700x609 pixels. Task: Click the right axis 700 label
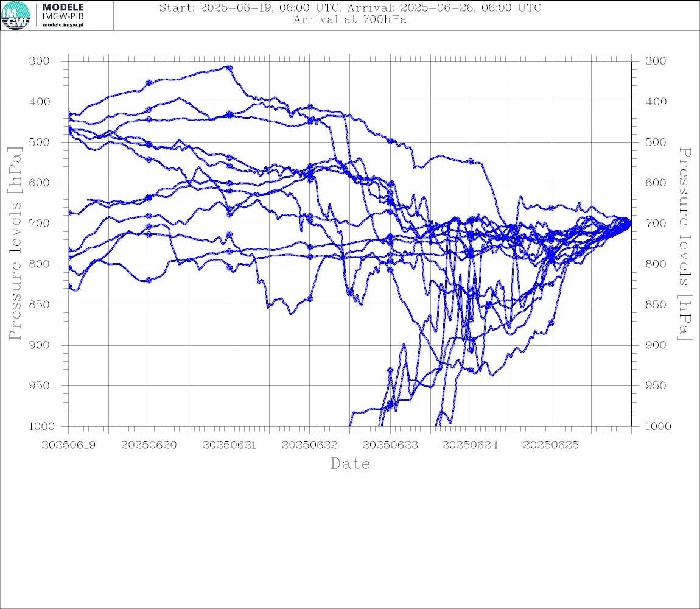pos(656,223)
